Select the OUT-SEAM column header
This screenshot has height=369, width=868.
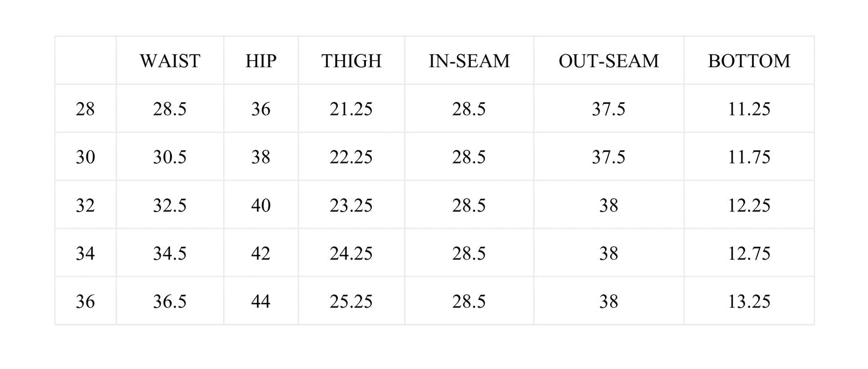click(609, 61)
